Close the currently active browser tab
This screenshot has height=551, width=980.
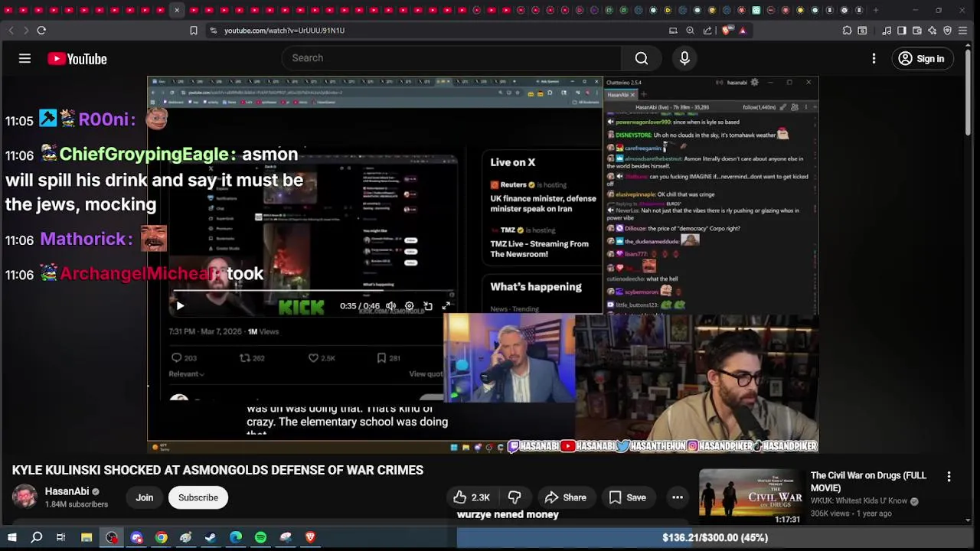pyautogui.click(x=177, y=10)
